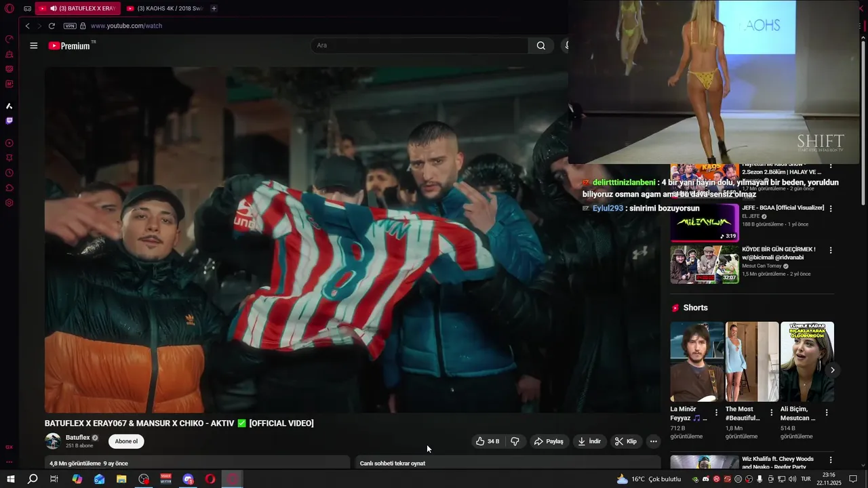868x488 pixels.
Task: Reload the YouTube page
Action: [x=52, y=26]
